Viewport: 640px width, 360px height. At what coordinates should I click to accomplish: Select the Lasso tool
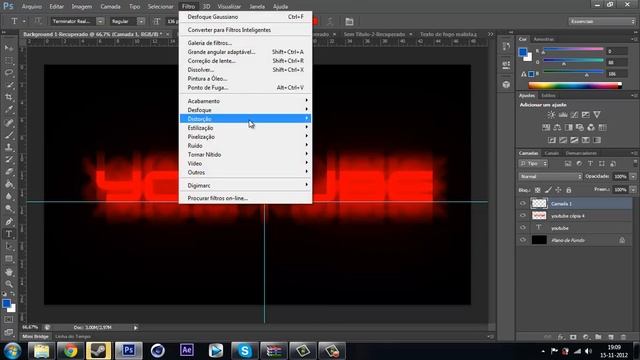[9, 73]
